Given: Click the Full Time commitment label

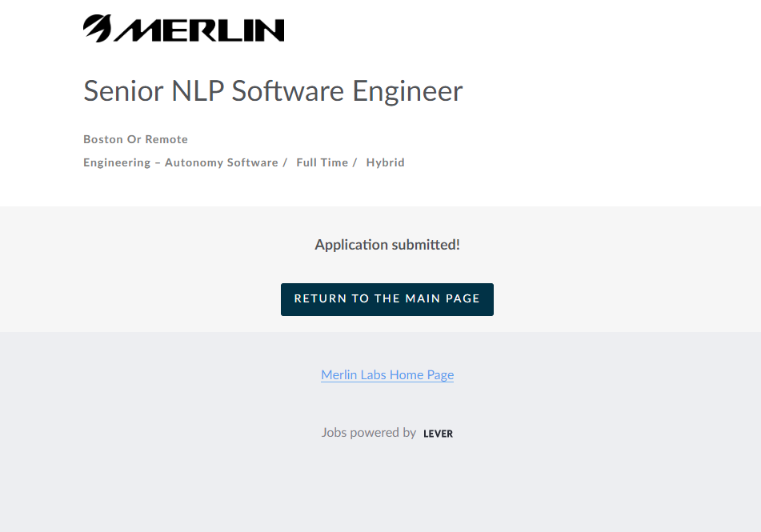Looking at the screenshot, I should pyautogui.click(x=322, y=162).
